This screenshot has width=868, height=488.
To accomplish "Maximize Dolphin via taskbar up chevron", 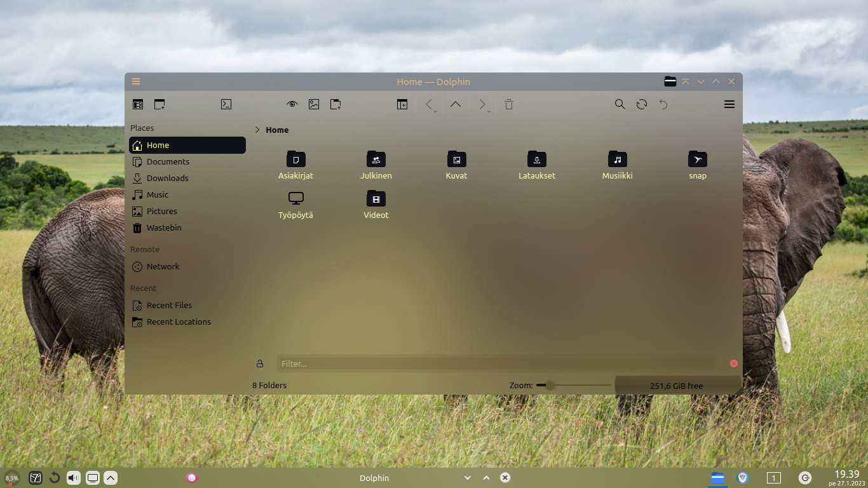I will click(487, 478).
